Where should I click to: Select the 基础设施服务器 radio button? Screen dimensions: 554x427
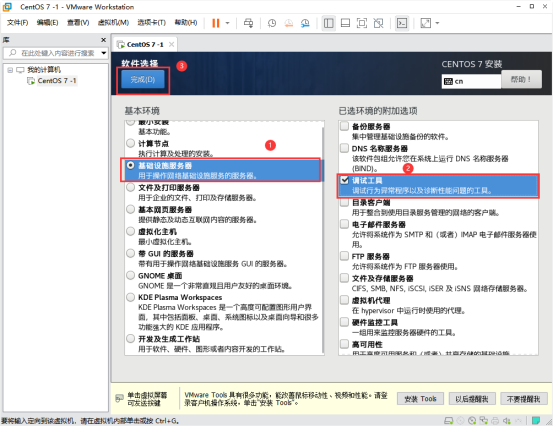[x=131, y=165]
